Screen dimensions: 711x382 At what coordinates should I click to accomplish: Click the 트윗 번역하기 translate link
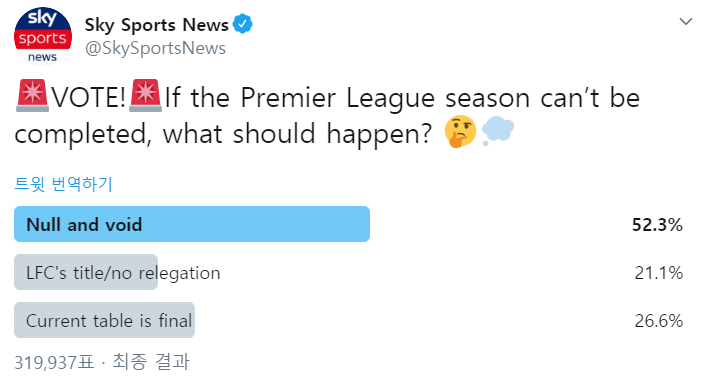(x=63, y=184)
